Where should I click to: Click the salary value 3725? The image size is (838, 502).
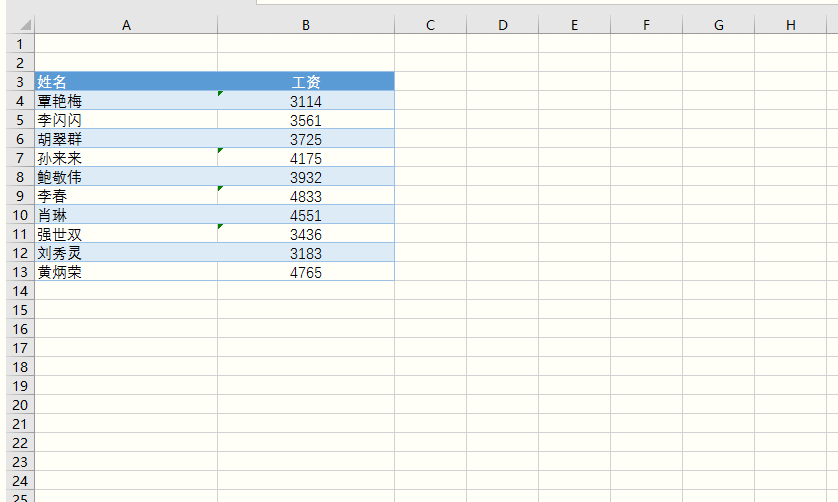click(306, 138)
